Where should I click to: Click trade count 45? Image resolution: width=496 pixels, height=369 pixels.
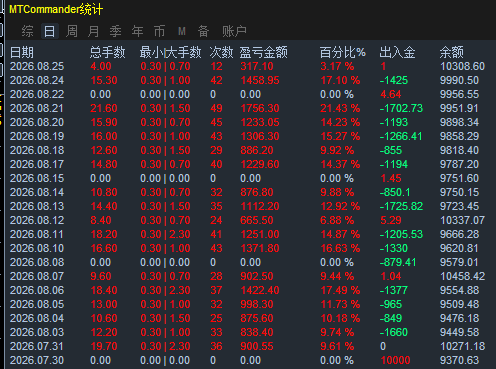[x=216, y=122]
